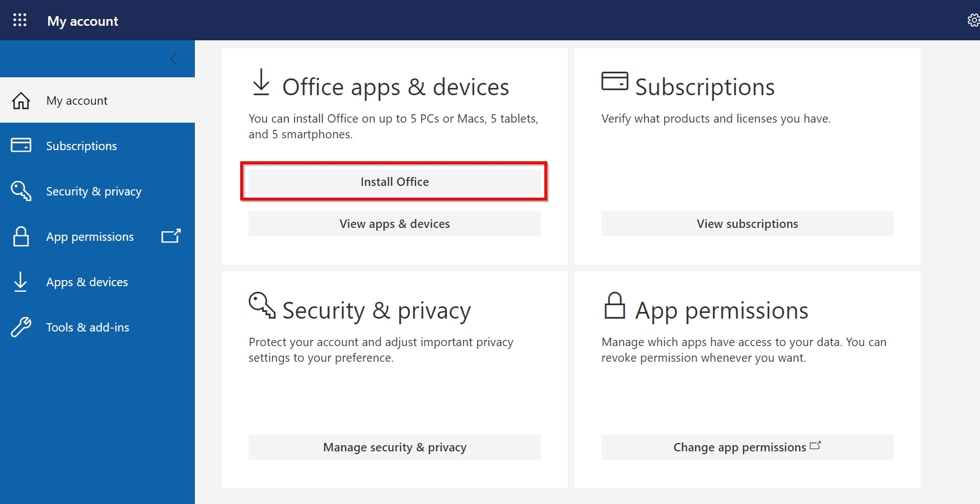Viewport: 980px width, 504px height.
Task: Click View apps & devices button
Action: [x=395, y=224]
